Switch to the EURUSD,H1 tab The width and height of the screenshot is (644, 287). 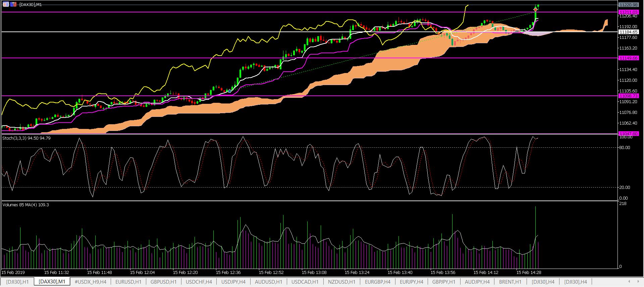point(128,282)
